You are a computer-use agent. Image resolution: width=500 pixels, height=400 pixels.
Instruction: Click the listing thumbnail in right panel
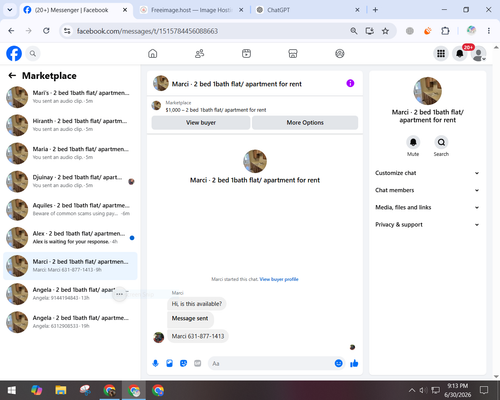428,91
